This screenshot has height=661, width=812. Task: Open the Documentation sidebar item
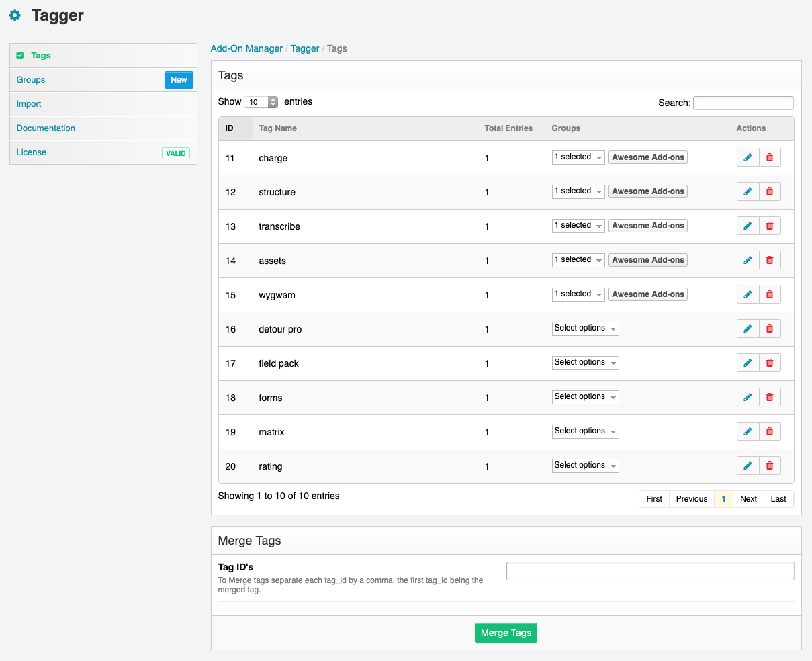coord(103,128)
